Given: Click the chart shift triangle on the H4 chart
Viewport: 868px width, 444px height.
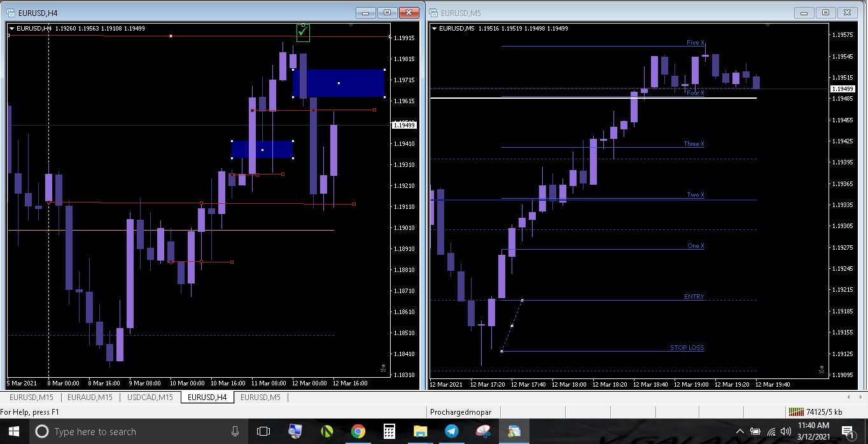Looking at the screenshot, I should pos(351,25).
